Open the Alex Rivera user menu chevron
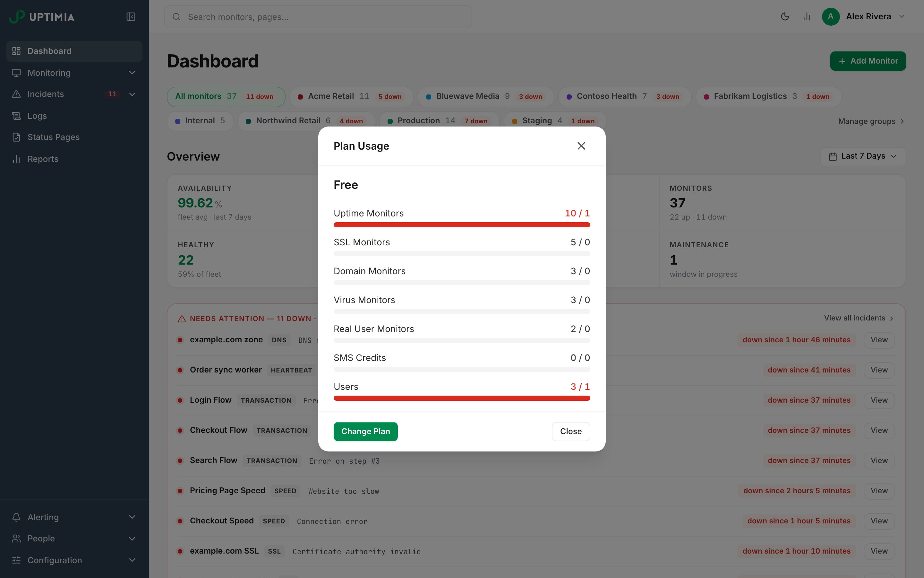 click(902, 16)
